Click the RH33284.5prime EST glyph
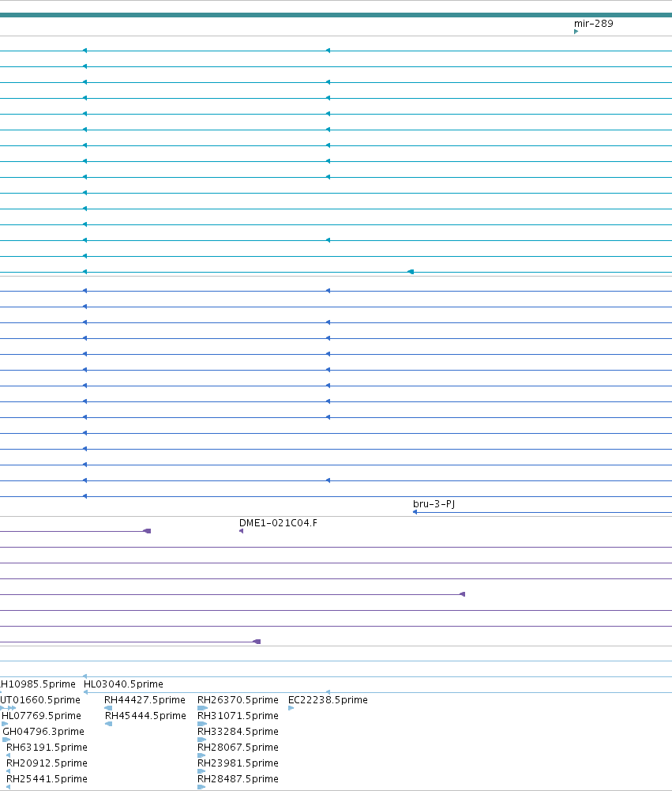The width and height of the screenshot is (672, 791). [202, 740]
